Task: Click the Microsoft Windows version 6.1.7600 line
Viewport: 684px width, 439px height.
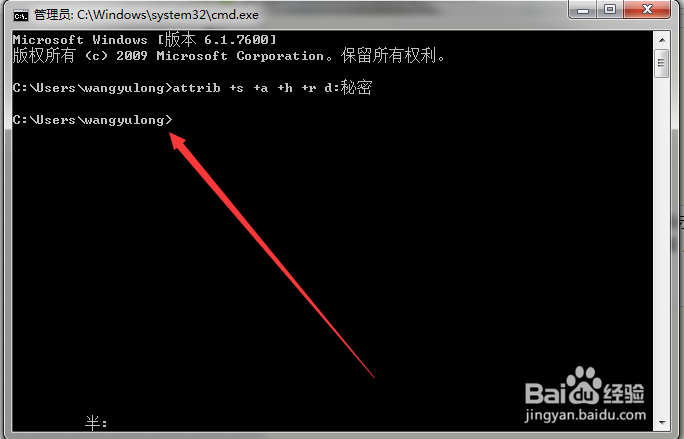Action: 144,40
